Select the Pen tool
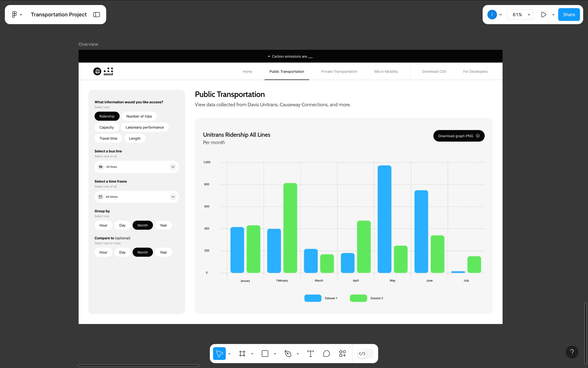 [288, 353]
